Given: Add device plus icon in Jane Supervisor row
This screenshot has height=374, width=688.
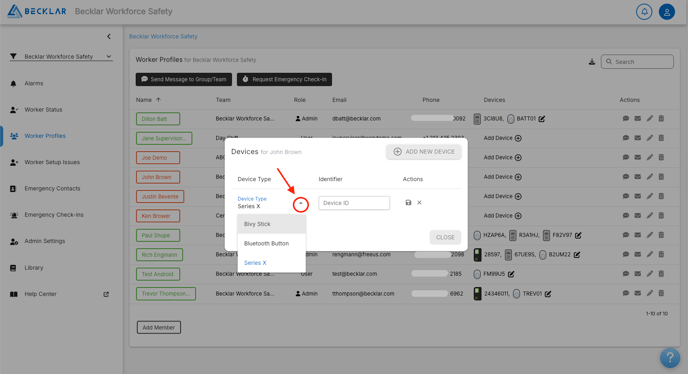Looking at the screenshot, I should [x=518, y=138].
